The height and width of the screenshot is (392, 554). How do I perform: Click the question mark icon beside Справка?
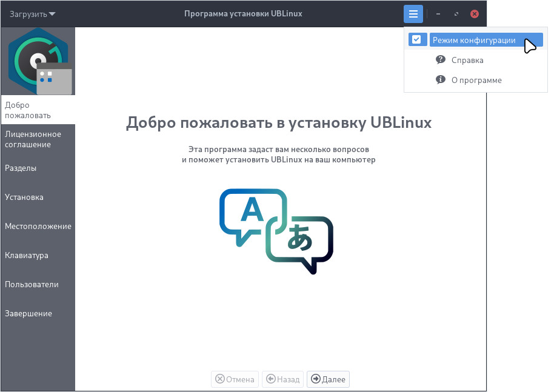(x=441, y=59)
